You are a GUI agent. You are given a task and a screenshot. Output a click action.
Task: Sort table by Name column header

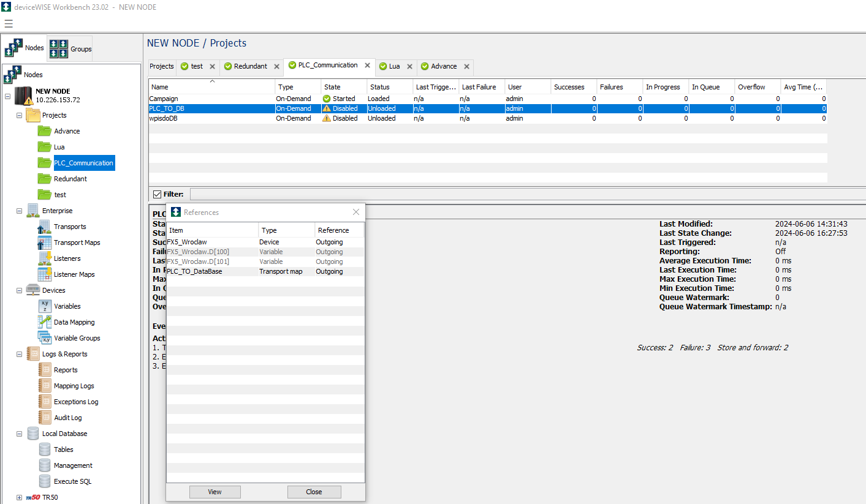pyautogui.click(x=212, y=87)
